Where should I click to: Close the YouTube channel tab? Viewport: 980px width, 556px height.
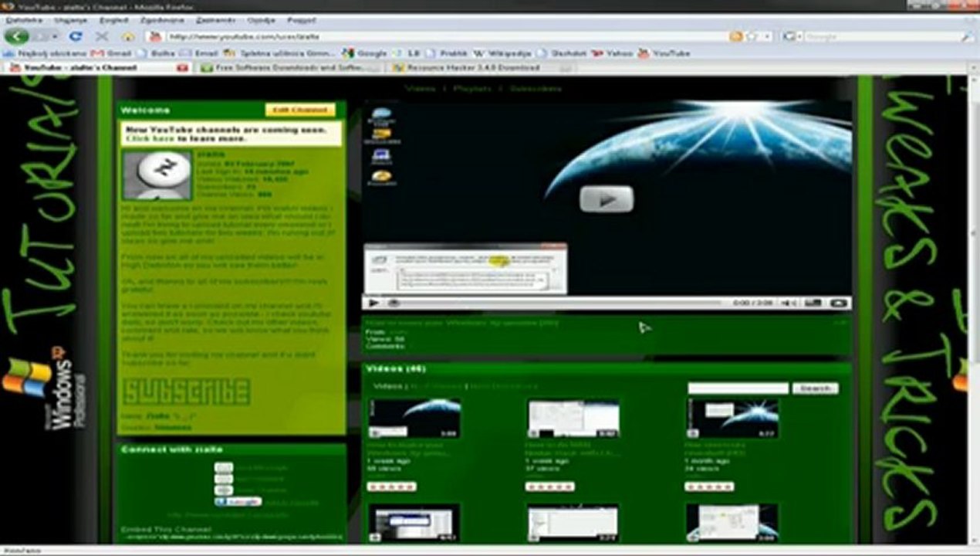pos(182,68)
